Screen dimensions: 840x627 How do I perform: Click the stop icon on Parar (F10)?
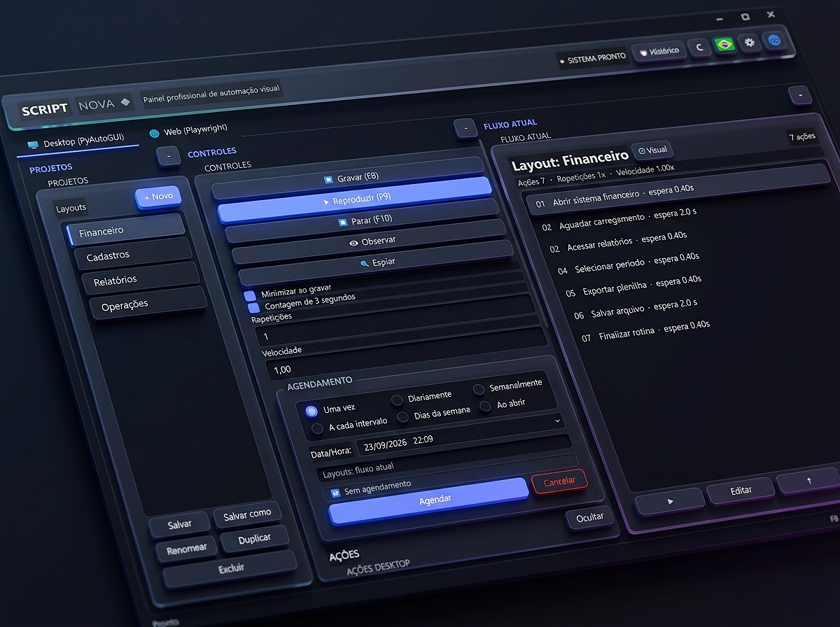(342, 223)
